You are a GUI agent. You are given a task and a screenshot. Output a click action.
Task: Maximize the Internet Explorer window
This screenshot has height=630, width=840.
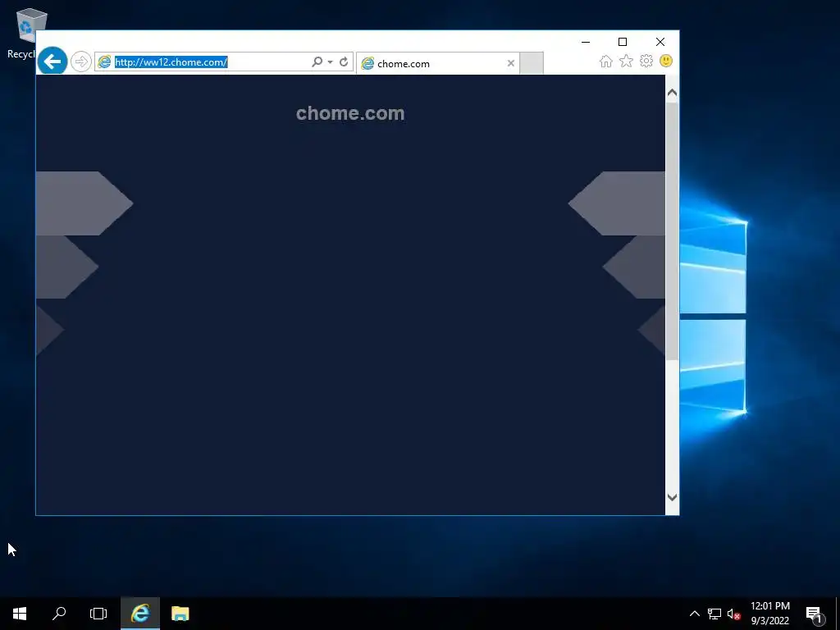(623, 42)
